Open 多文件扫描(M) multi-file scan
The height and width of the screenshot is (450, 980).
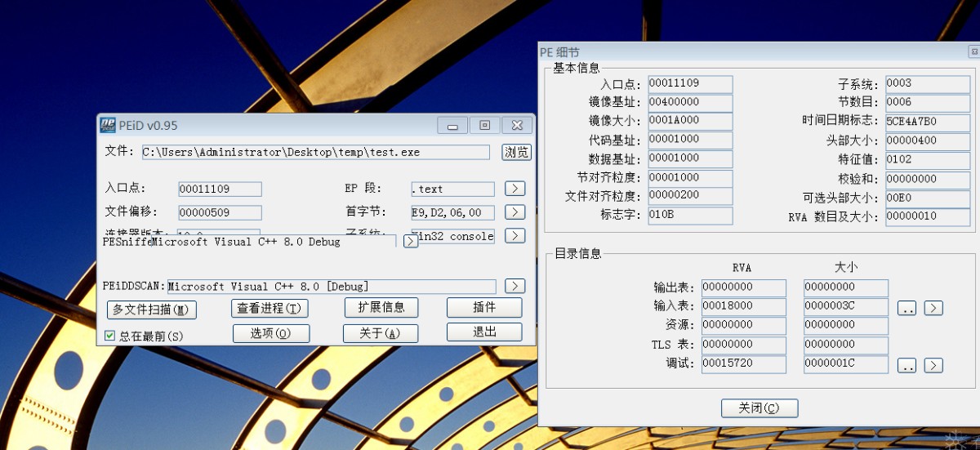152,310
